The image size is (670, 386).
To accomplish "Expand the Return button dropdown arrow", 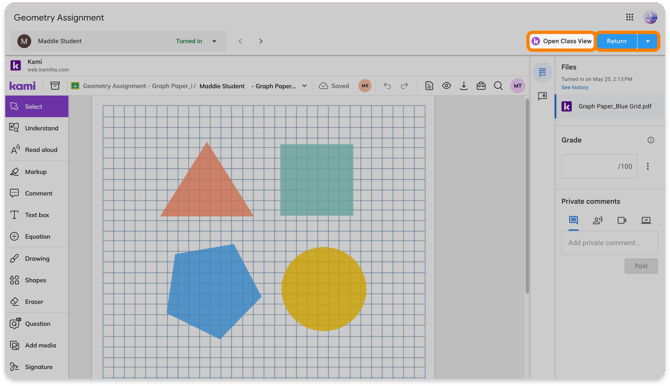I will click(648, 41).
